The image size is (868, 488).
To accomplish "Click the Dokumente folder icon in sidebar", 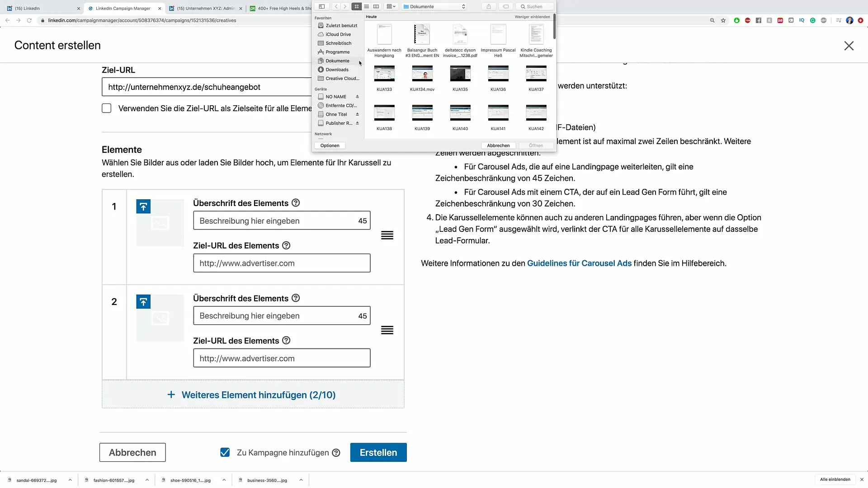I will click(x=321, y=61).
